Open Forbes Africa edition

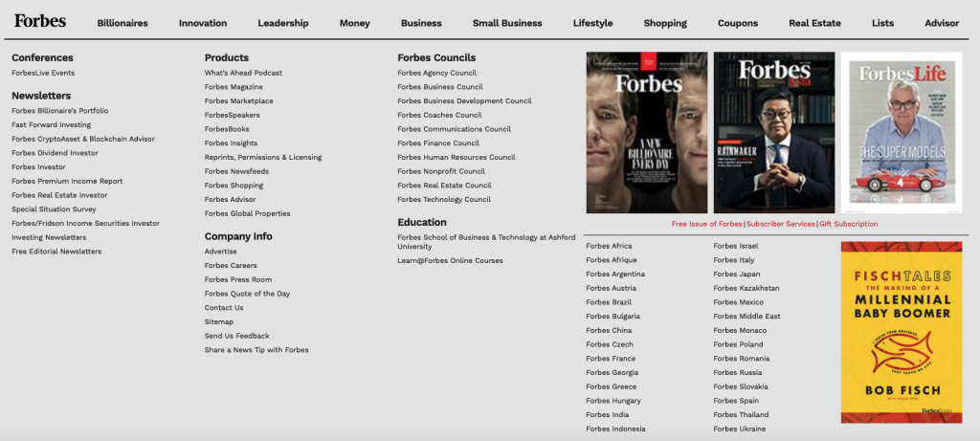click(609, 246)
